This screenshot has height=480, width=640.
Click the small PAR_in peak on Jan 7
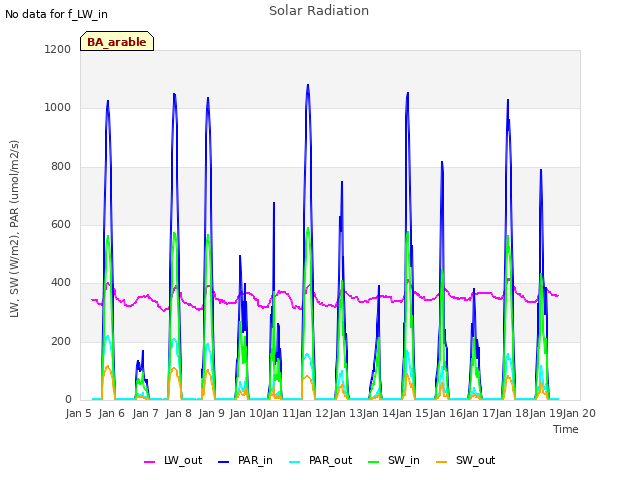pyautogui.click(x=143, y=351)
